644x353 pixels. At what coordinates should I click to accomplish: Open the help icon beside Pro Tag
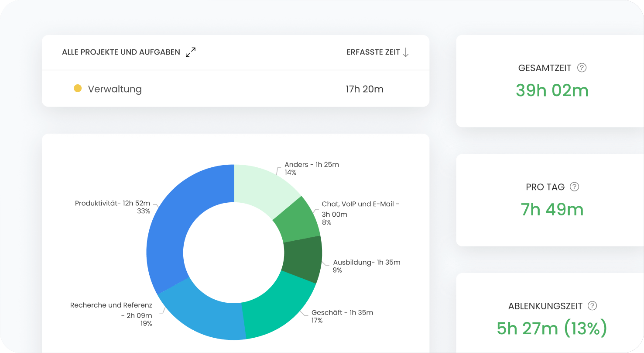click(575, 187)
